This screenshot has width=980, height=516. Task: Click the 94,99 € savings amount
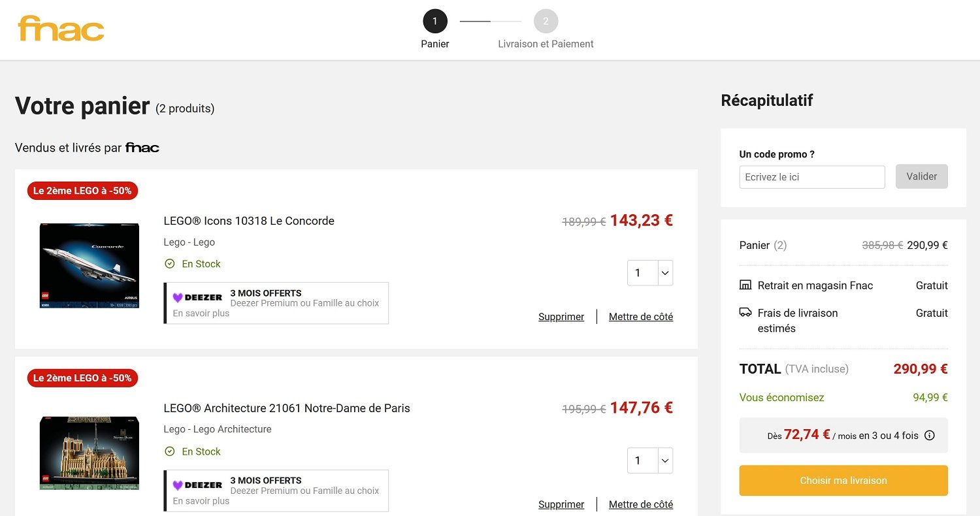(x=930, y=397)
